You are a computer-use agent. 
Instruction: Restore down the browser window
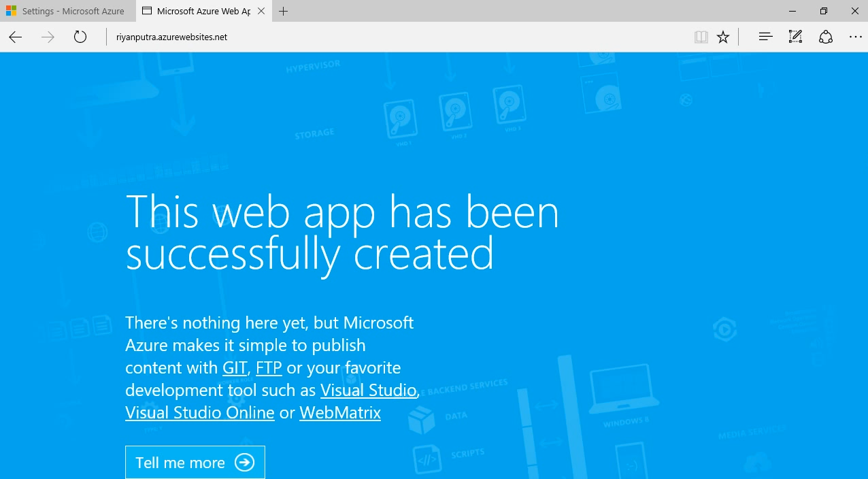tap(824, 11)
